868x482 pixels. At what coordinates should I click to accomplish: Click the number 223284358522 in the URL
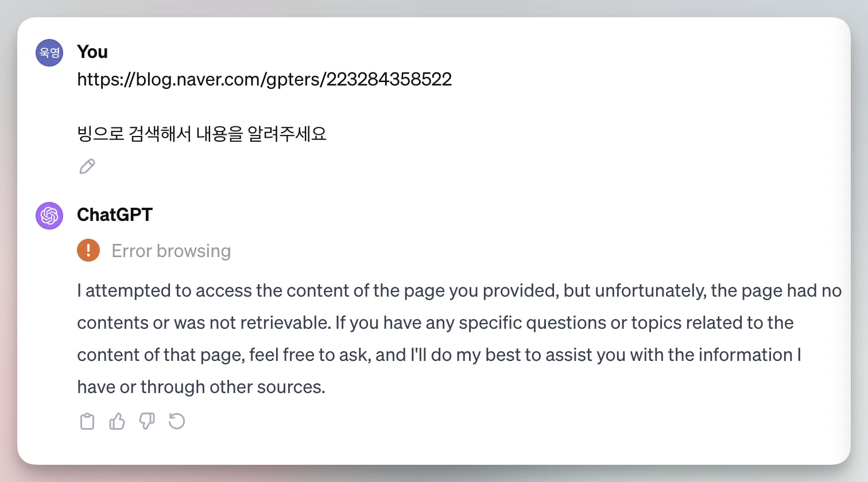pyautogui.click(x=389, y=79)
